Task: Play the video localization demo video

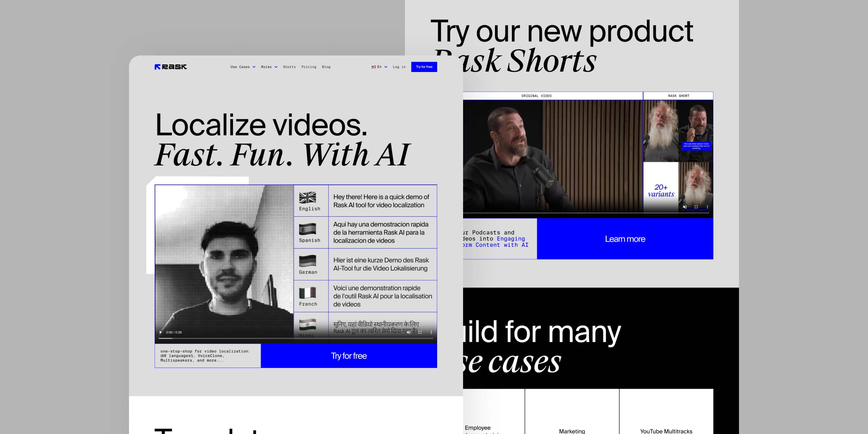Action: coord(161,332)
